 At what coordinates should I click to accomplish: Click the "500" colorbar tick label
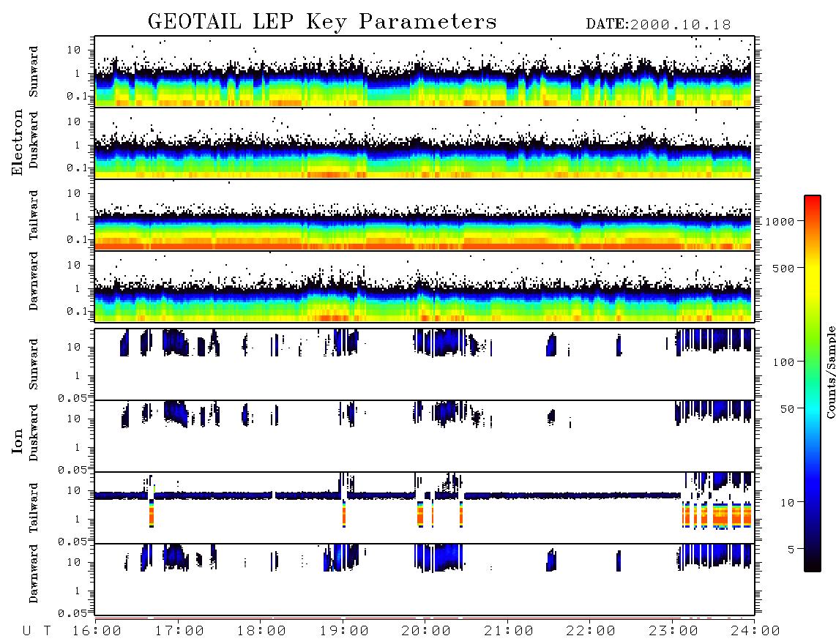(x=784, y=268)
